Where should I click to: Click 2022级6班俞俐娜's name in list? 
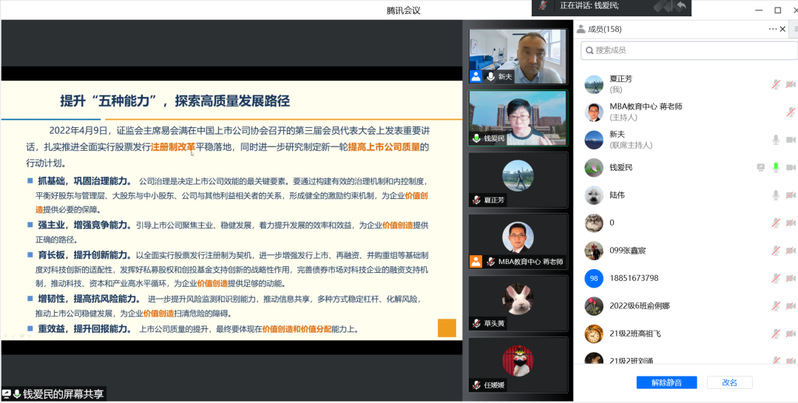(x=640, y=306)
